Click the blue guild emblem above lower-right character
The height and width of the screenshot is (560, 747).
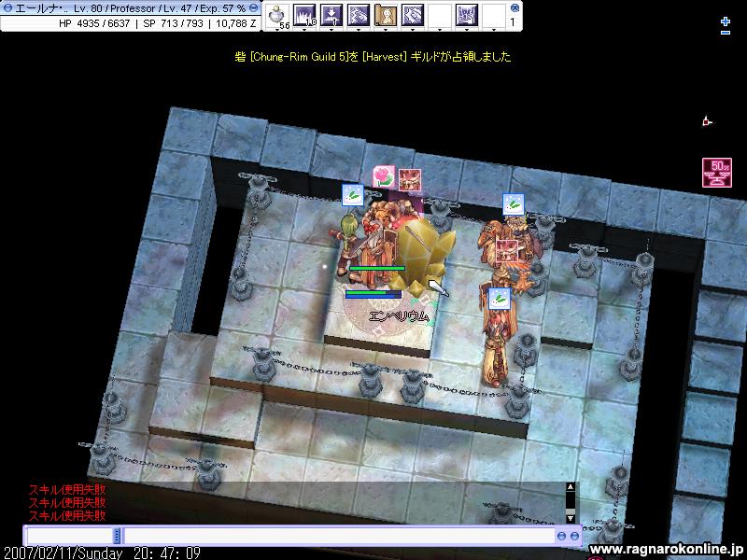(x=499, y=299)
